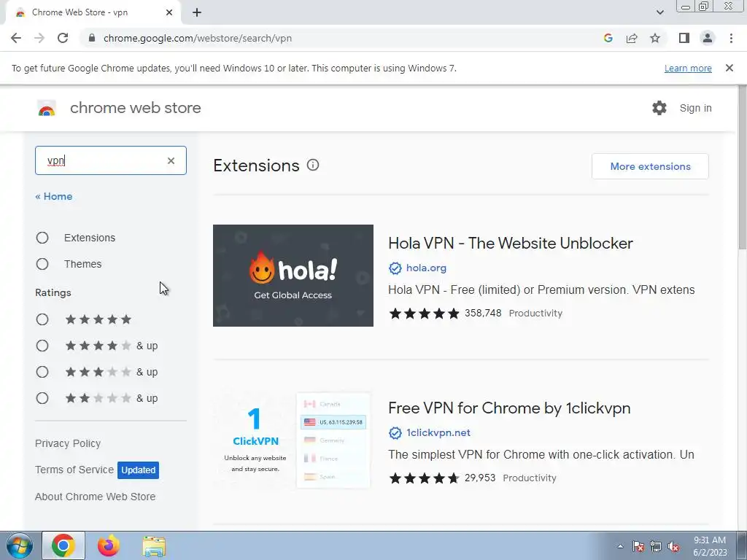Open Chrome's three-dot menu
747x560 pixels.
pos(731,38)
